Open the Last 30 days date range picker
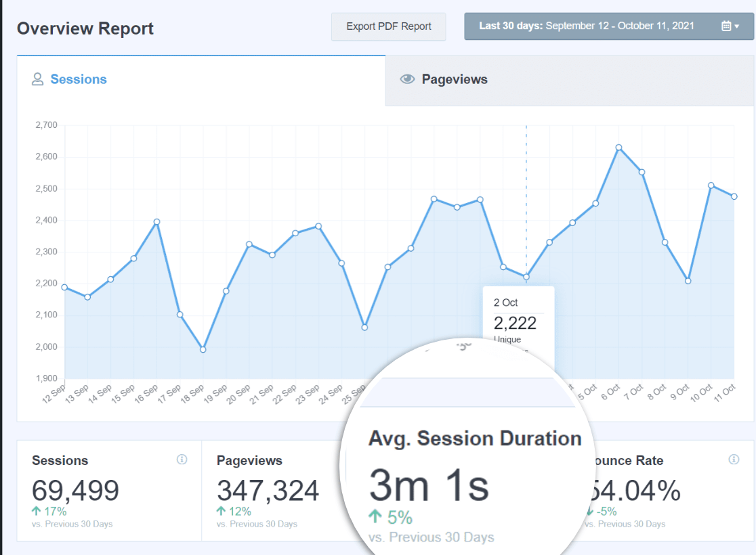This screenshot has width=756, height=555. (x=609, y=26)
